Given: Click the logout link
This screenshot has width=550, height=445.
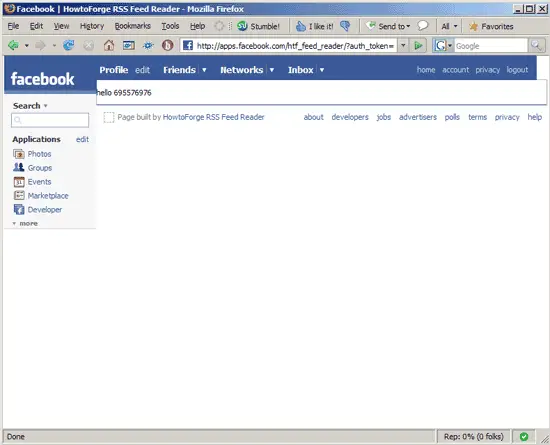Looking at the screenshot, I should pos(517,70).
